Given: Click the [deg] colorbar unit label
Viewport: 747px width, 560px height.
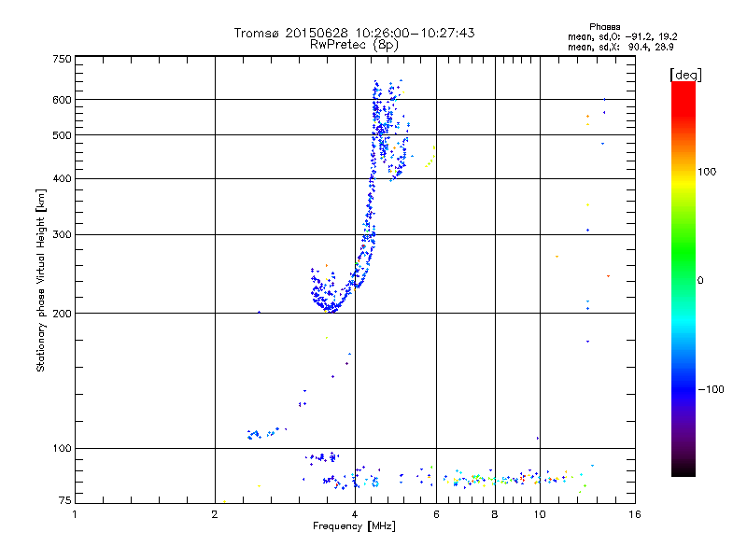Looking at the screenshot, I should click(x=685, y=75).
